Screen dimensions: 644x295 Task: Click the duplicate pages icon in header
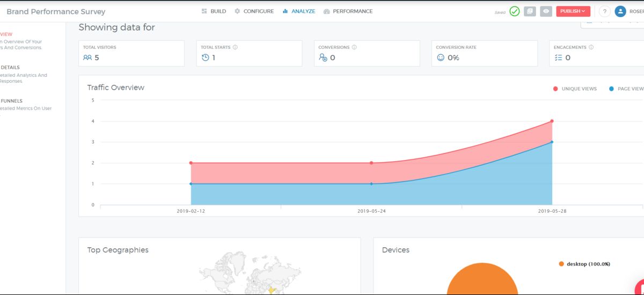[x=530, y=11]
